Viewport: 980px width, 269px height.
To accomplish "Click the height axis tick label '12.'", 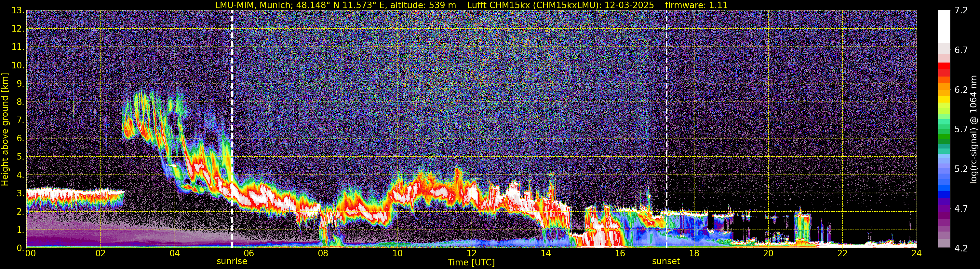I will (18, 29).
